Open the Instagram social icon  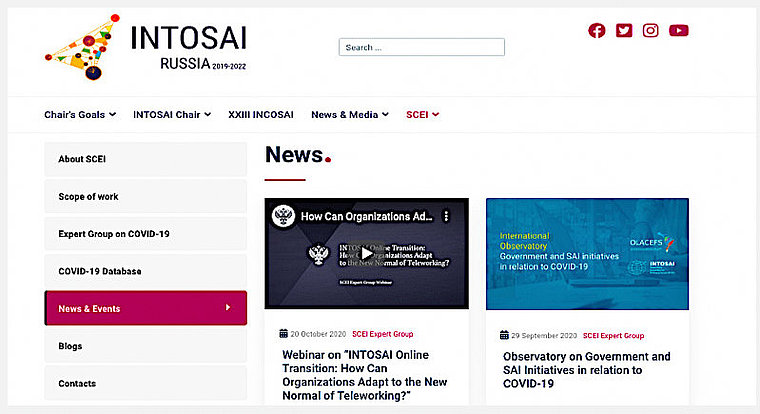(x=650, y=31)
